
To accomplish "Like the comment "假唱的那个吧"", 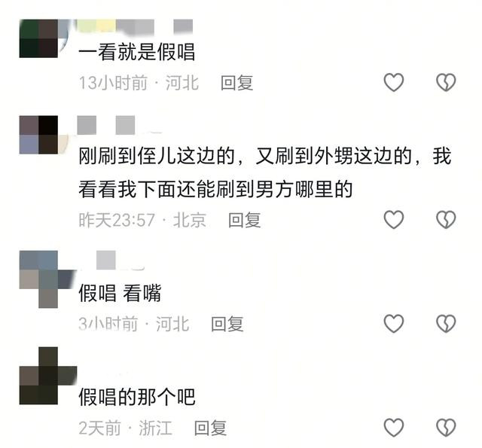I will point(393,428).
